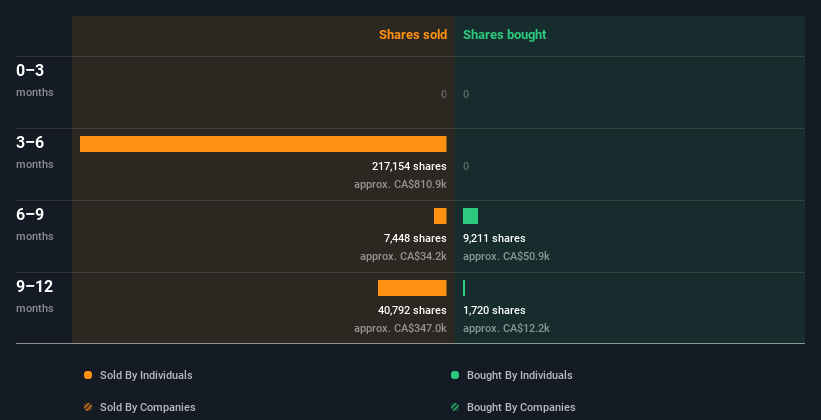
Task: Click the orange Sold By Individuals legend dot
Action: coord(88,375)
